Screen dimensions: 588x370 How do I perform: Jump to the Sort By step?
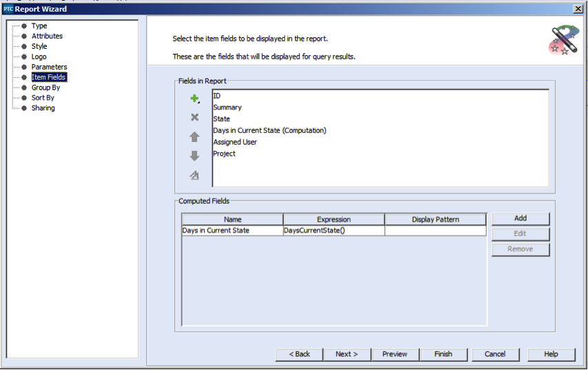(43, 97)
